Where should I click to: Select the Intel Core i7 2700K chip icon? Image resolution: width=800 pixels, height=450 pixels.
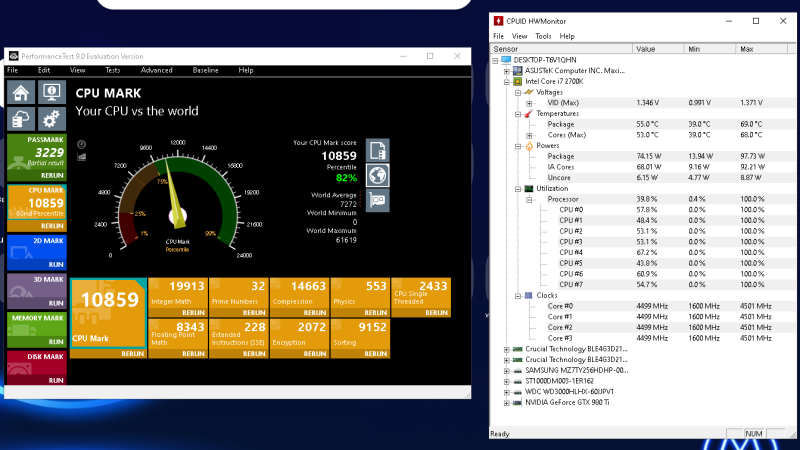tap(517, 81)
